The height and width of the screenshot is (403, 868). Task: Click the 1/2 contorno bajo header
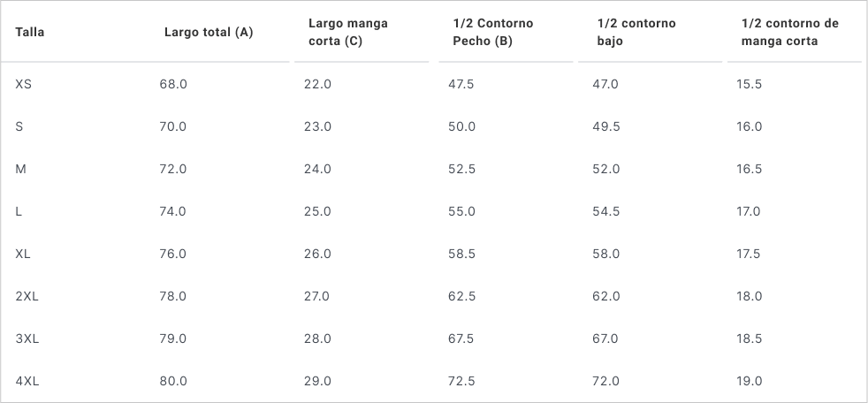click(x=634, y=32)
